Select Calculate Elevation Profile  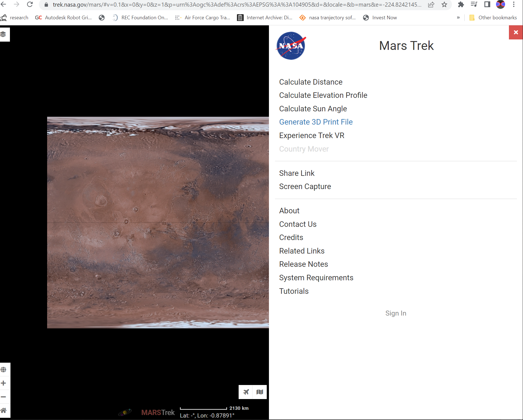pos(323,95)
